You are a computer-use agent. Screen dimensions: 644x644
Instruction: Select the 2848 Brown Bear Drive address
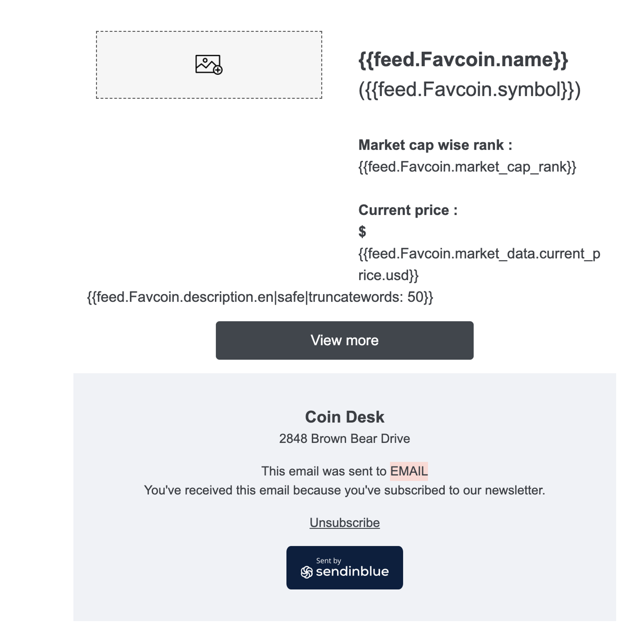coord(345,439)
